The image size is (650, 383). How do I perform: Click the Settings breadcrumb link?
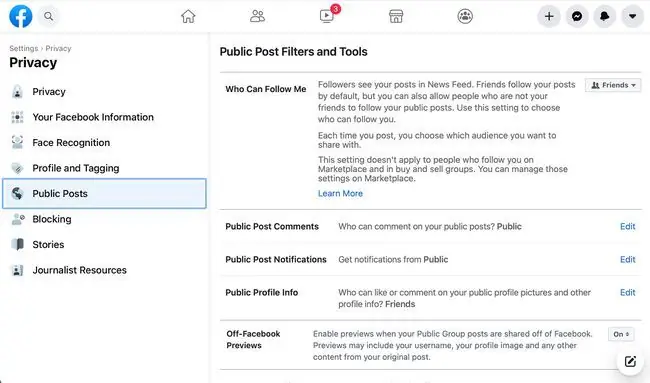click(x=24, y=48)
